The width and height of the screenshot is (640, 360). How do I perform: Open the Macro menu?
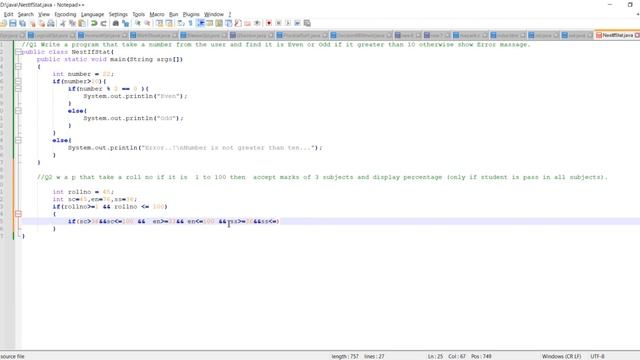pyautogui.click(x=157, y=14)
